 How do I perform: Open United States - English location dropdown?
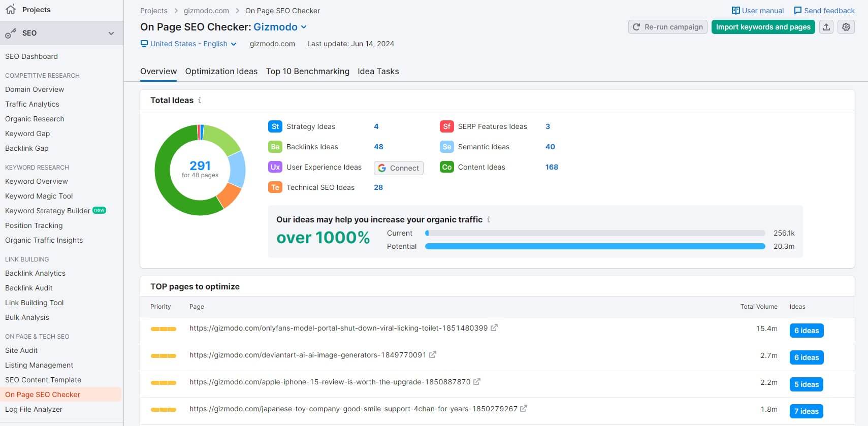coord(188,44)
